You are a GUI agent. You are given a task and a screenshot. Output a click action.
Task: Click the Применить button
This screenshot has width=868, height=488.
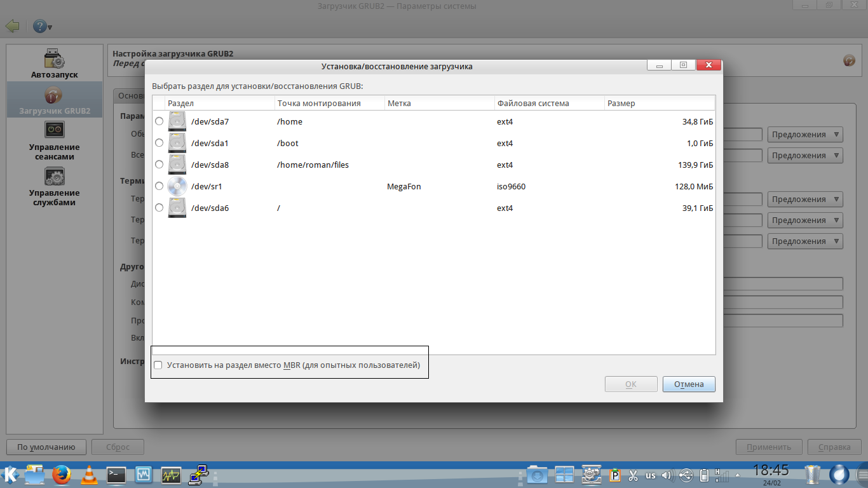point(769,447)
